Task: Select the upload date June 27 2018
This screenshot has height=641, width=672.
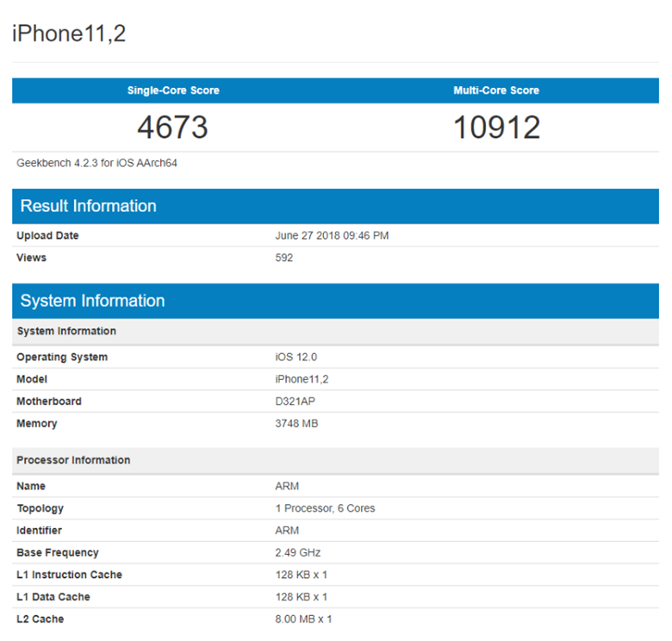Action: click(332, 235)
